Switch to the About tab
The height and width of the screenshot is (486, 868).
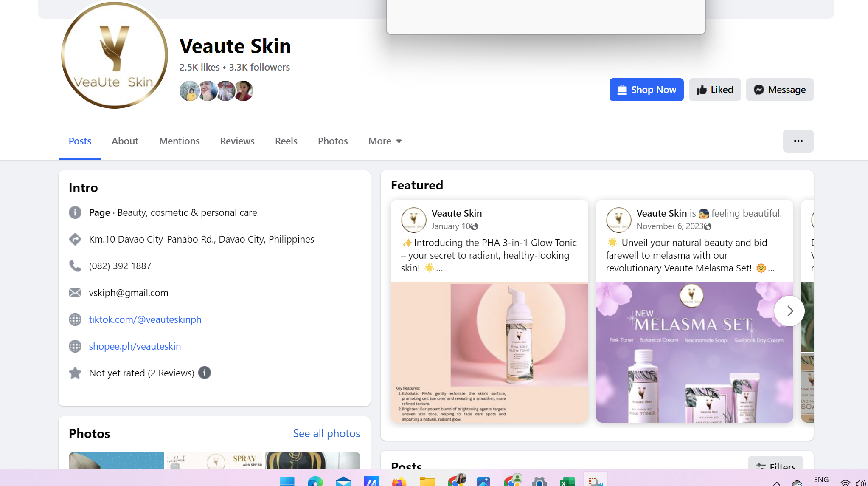point(125,141)
